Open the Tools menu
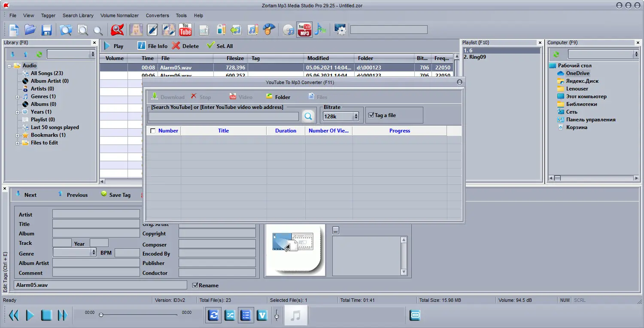The width and height of the screenshot is (644, 328). [181, 15]
